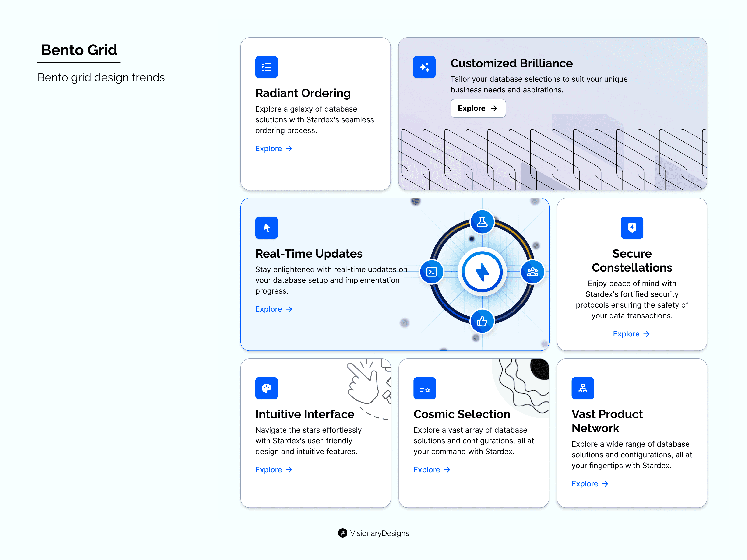Click the network hierarchy icon above Vast Product Network
This screenshot has height=560, width=747.
[x=582, y=388]
